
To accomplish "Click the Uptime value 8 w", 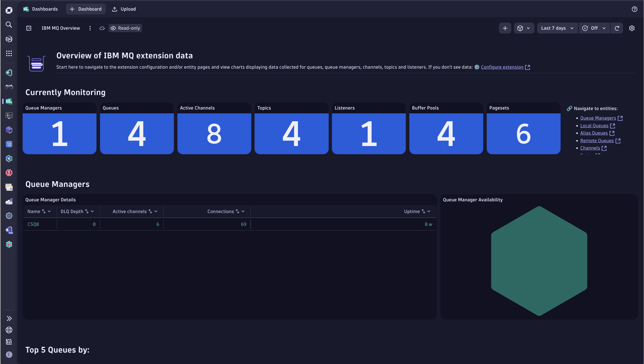I will (428, 225).
